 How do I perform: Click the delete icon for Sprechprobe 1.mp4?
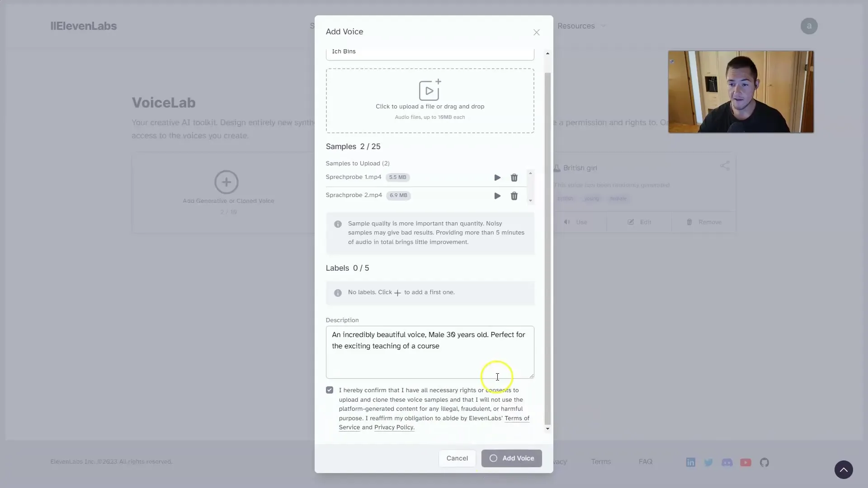coord(514,178)
